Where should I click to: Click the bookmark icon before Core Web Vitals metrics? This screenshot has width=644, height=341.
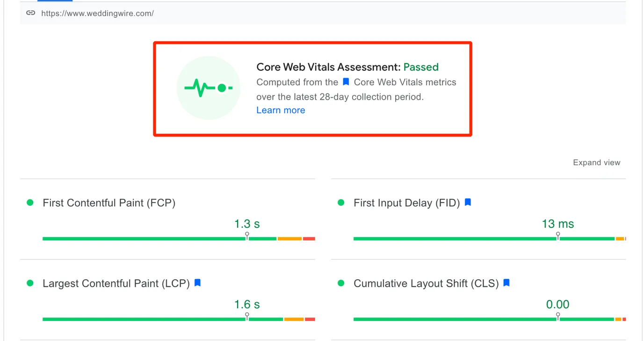coord(346,82)
